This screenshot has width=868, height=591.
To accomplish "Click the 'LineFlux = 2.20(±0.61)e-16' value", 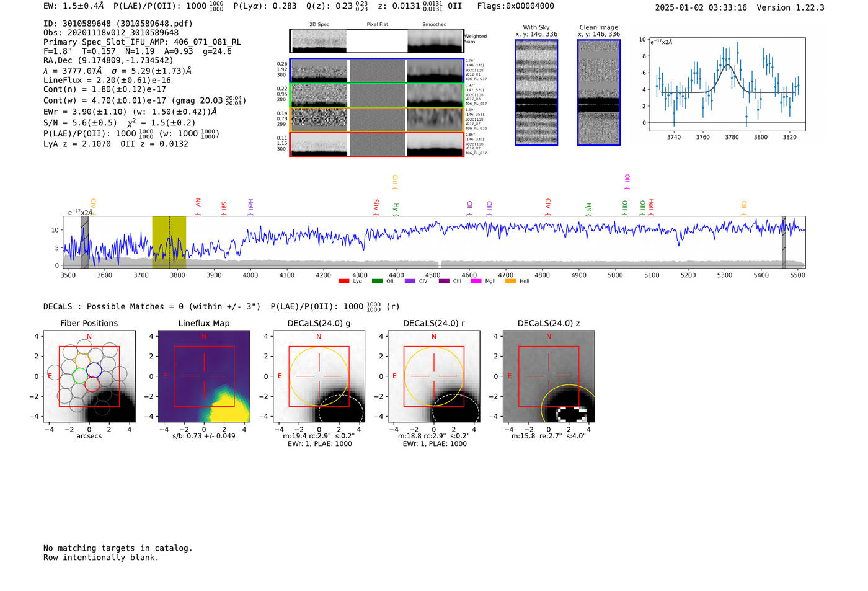I will tap(107, 80).
